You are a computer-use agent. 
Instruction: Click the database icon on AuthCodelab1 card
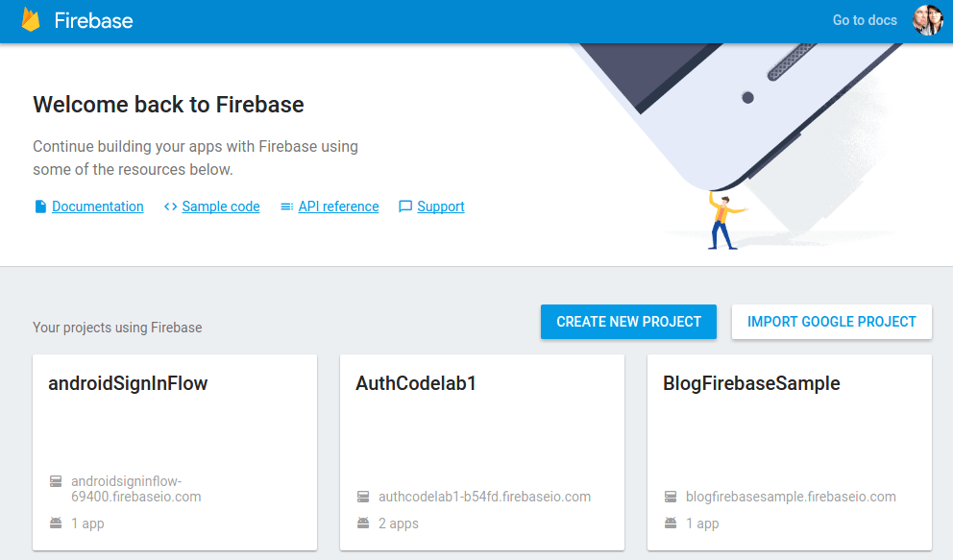point(363,497)
